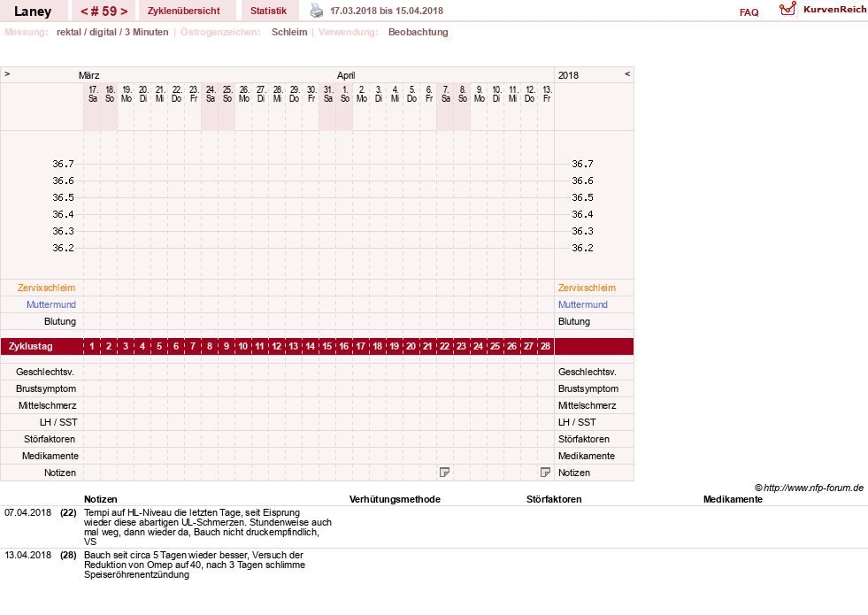Click the April month label

click(x=346, y=75)
